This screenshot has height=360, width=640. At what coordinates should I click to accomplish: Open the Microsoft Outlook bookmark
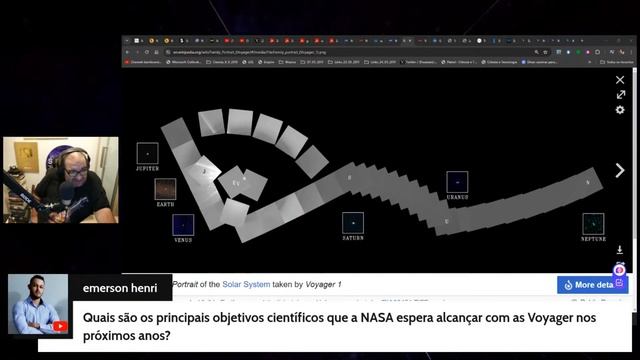184,62
